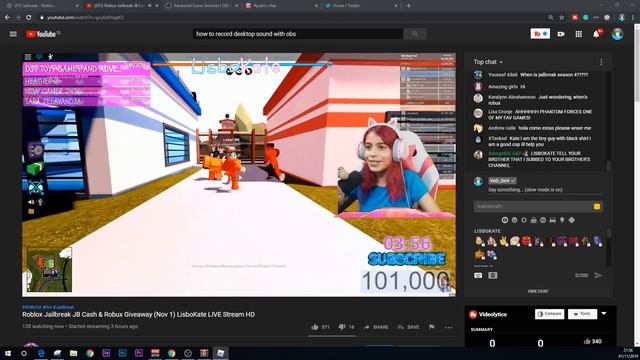This screenshot has height=360, width=640.
Task: Insert the peace hand emote
Action: 504,241
